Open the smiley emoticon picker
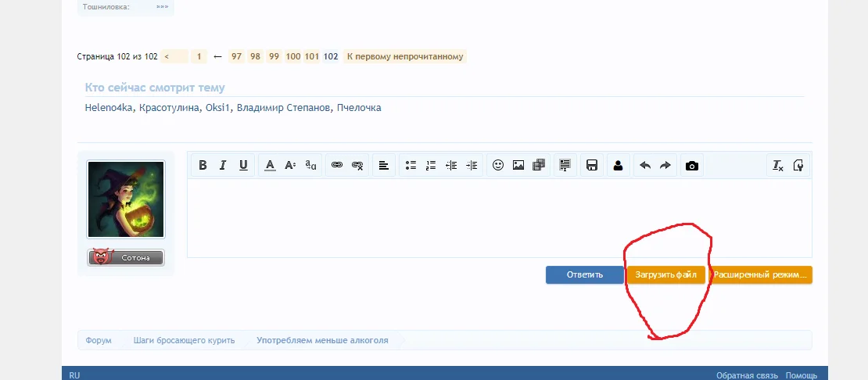 (x=498, y=166)
